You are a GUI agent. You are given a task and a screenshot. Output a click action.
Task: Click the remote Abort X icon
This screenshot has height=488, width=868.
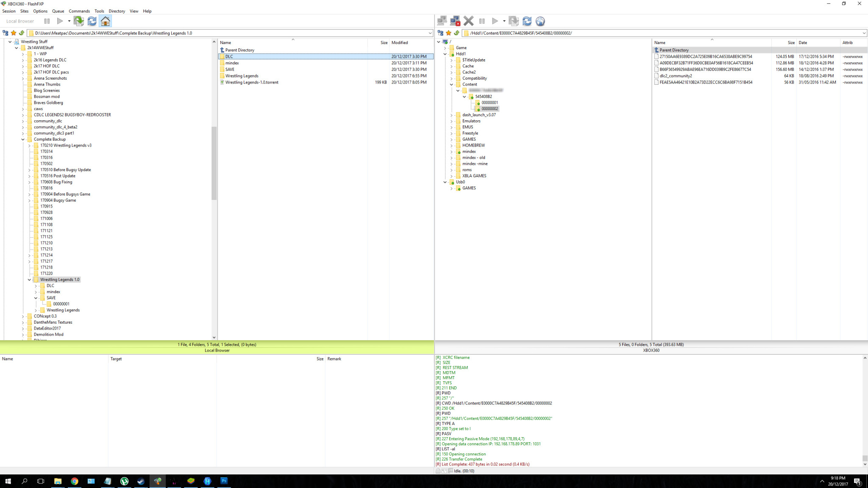coord(468,21)
